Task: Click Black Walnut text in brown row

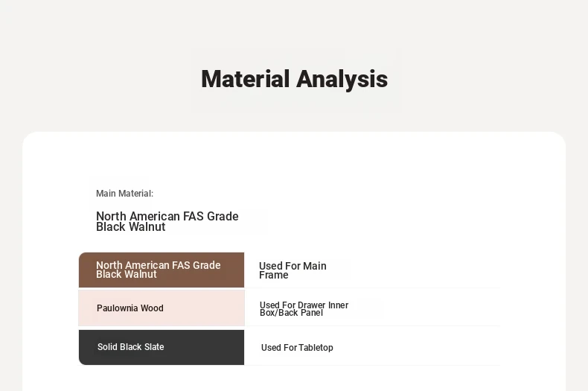Action: point(127,274)
